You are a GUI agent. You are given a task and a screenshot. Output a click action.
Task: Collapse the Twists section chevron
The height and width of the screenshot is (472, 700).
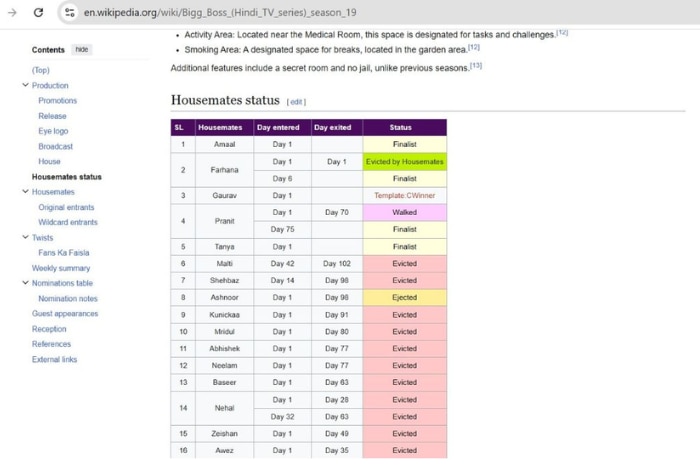(25, 238)
